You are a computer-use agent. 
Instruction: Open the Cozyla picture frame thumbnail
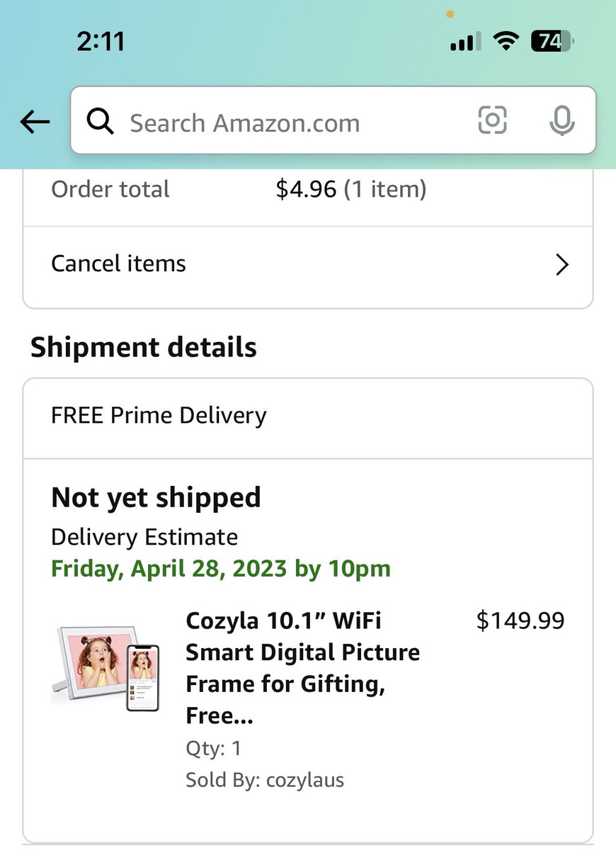coord(105,668)
